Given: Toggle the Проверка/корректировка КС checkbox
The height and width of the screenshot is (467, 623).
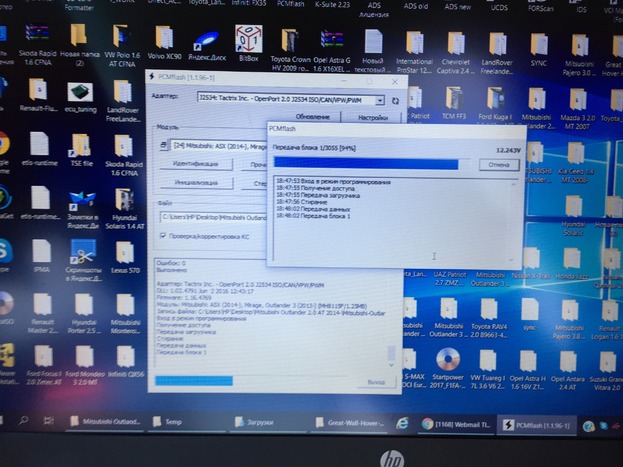Looking at the screenshot, I should click(163, 236).
